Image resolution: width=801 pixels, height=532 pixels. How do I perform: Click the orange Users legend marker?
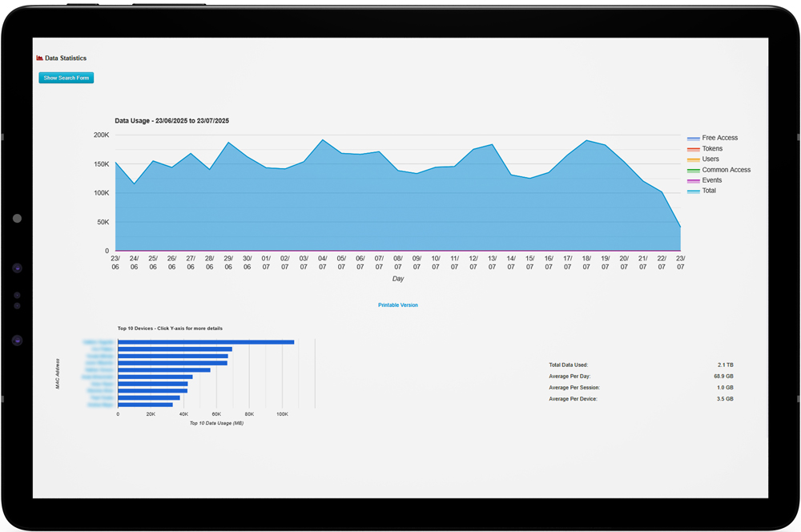click(692, 159)
